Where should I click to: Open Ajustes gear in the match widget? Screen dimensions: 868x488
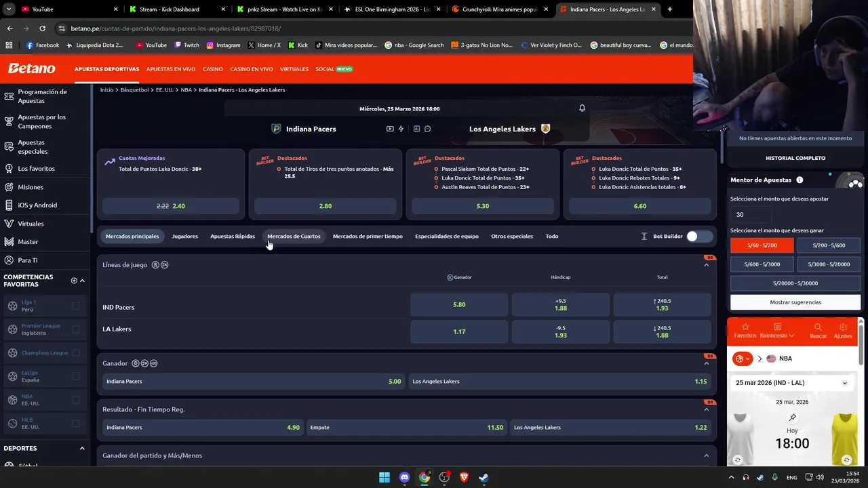tap(843, 331)
